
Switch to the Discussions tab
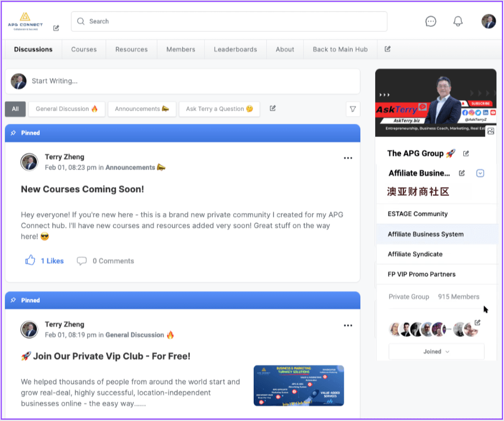point(33,49)
